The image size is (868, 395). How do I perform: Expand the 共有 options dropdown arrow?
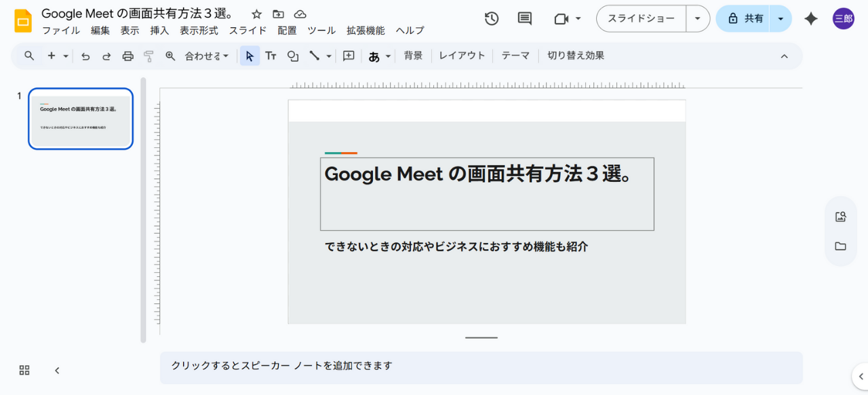(x=781, y=19)
